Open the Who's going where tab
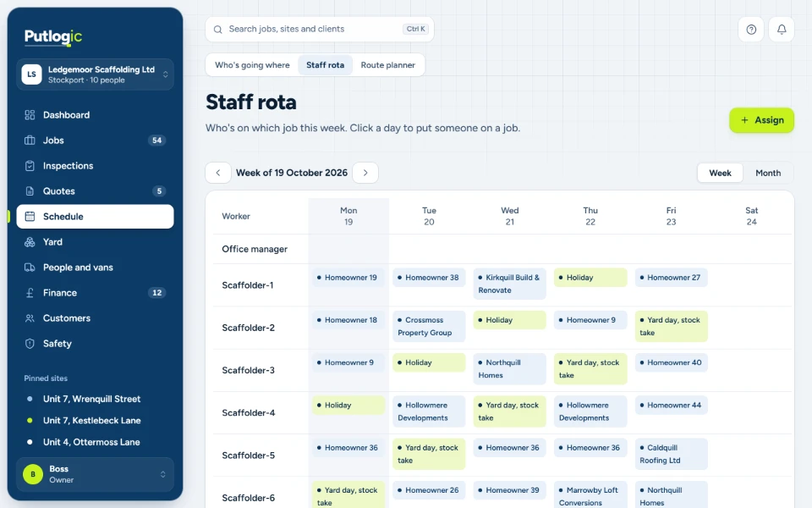 pos(252,65)
